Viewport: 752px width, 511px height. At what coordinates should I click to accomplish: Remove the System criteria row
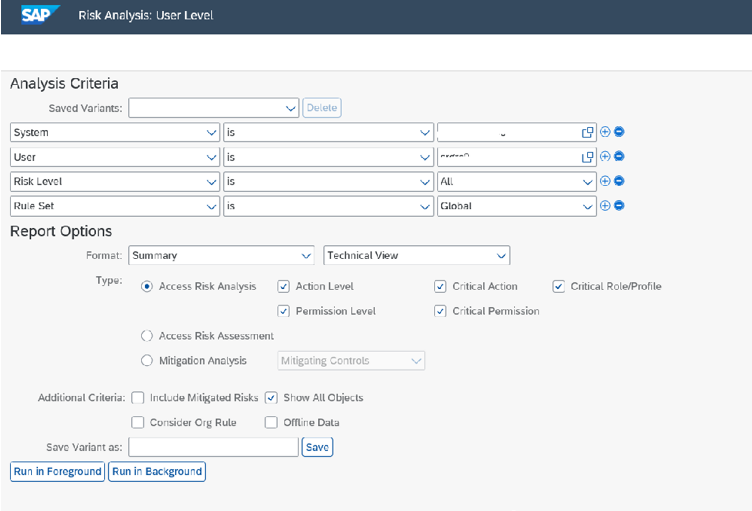(619, 131)
